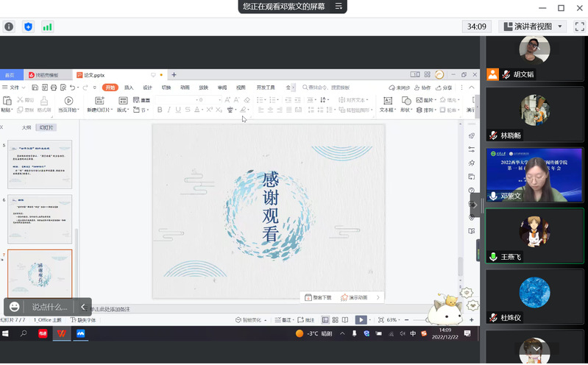Start slideshow from the status bar play button

[361, 320]
